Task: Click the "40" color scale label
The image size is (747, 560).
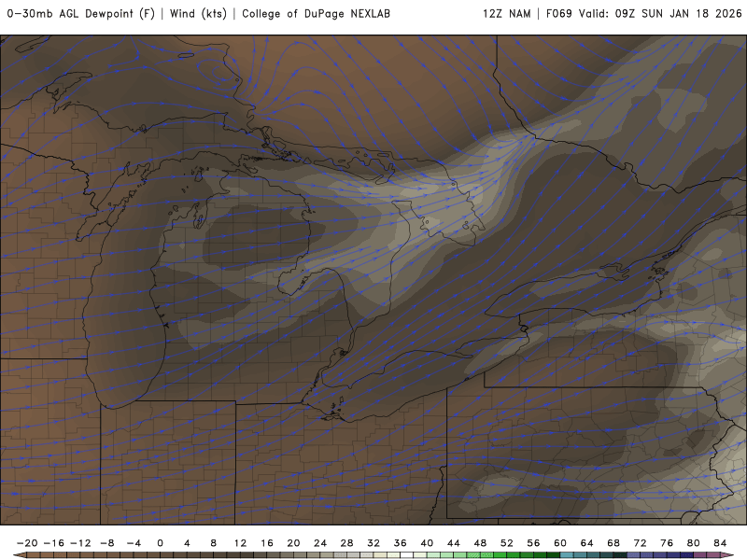Action: click(x=427, y=543)
